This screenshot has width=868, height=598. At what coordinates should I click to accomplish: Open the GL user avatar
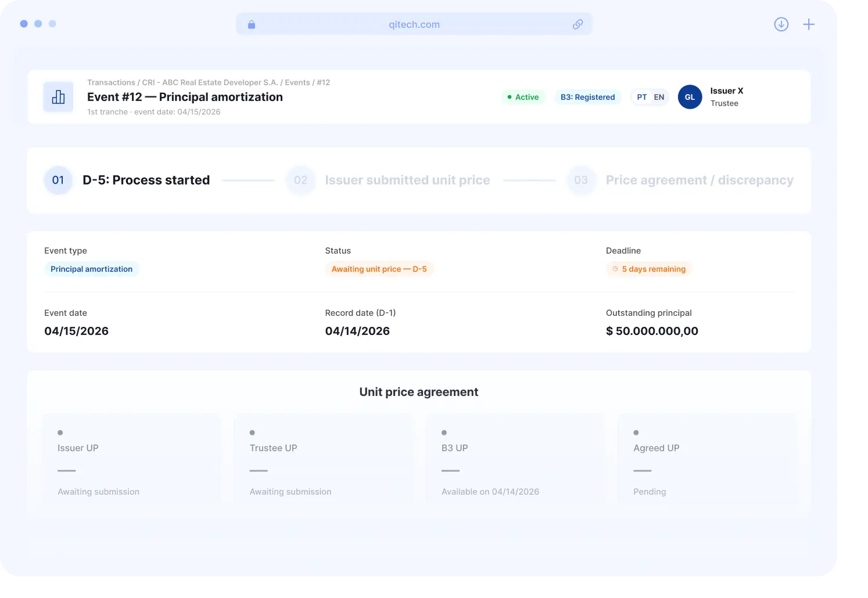point(690,97)
